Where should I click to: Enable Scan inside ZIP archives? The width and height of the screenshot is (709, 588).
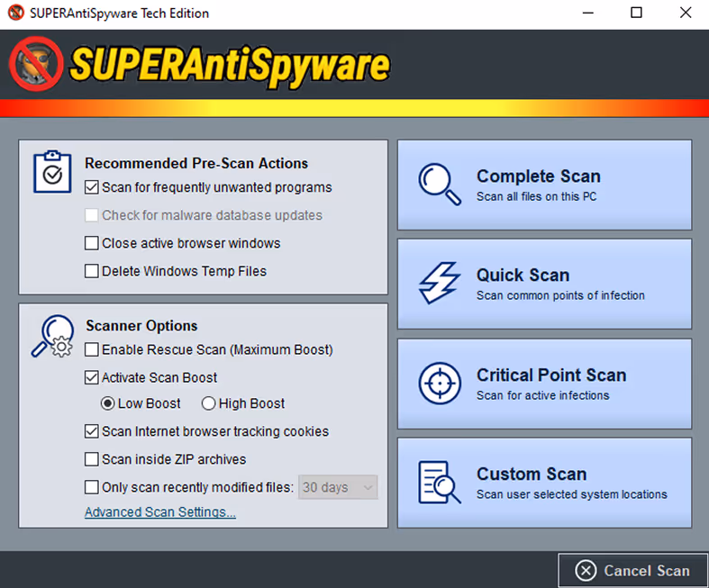[x=91, y=459]
